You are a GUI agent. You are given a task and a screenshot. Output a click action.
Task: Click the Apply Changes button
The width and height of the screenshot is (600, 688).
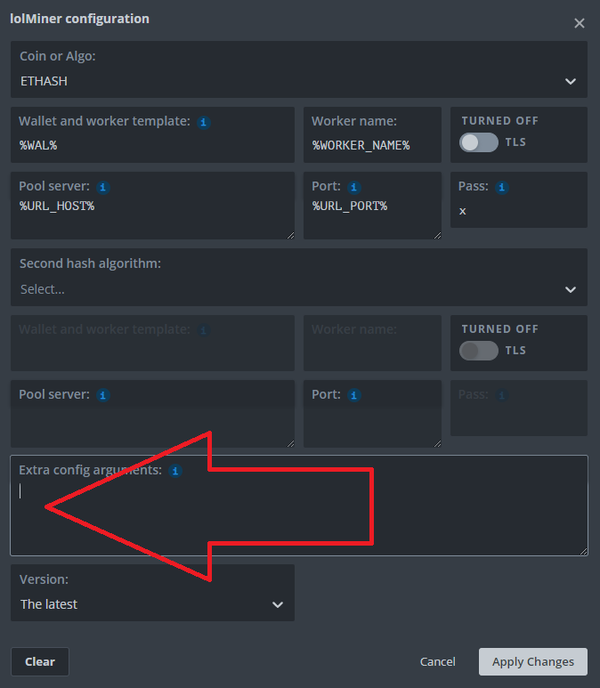tap(532, 662)
